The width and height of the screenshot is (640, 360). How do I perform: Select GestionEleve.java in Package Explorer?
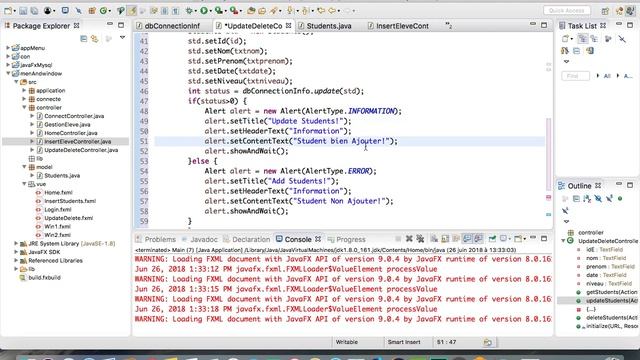[67, 124]
